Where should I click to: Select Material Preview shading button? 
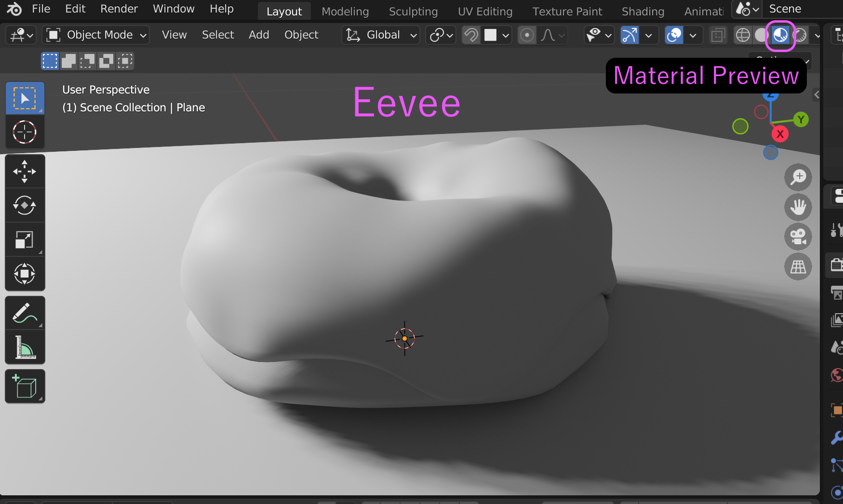[x=780, y=35]
